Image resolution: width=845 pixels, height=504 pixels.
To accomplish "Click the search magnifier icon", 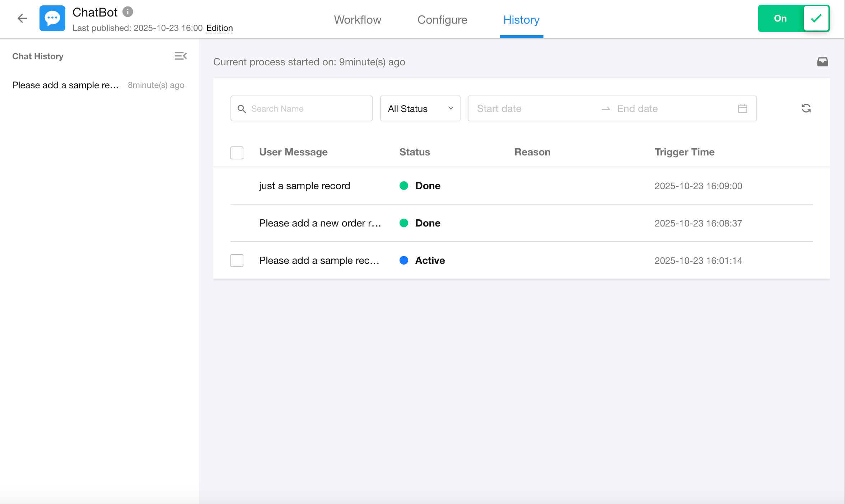I will [242, 109].
